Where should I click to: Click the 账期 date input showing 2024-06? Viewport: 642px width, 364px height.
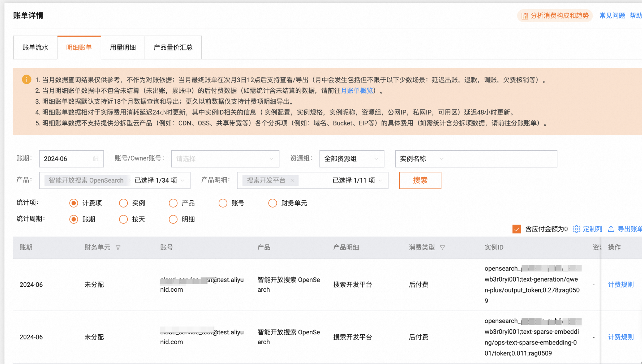(71, 159)
